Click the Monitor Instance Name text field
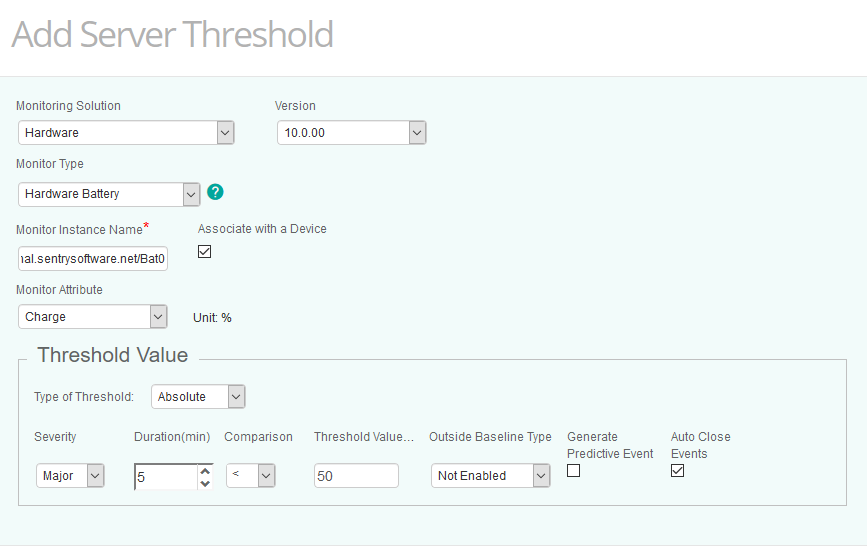 93,259
